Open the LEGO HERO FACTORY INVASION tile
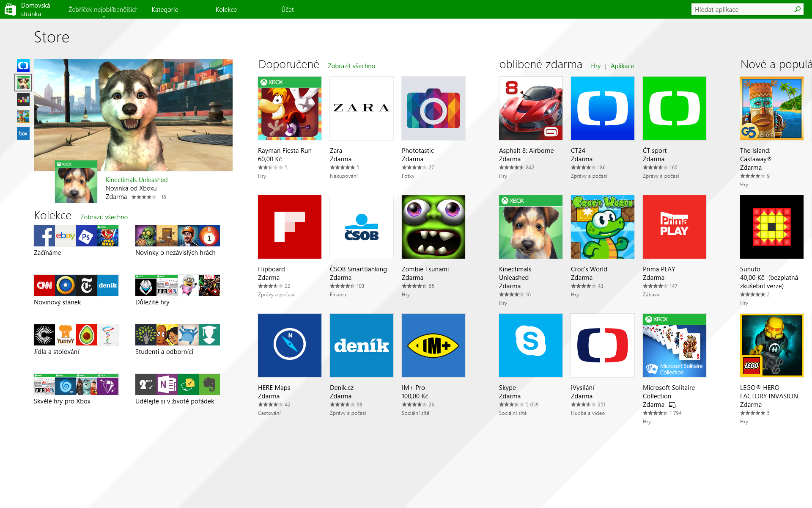 (772, 345)
